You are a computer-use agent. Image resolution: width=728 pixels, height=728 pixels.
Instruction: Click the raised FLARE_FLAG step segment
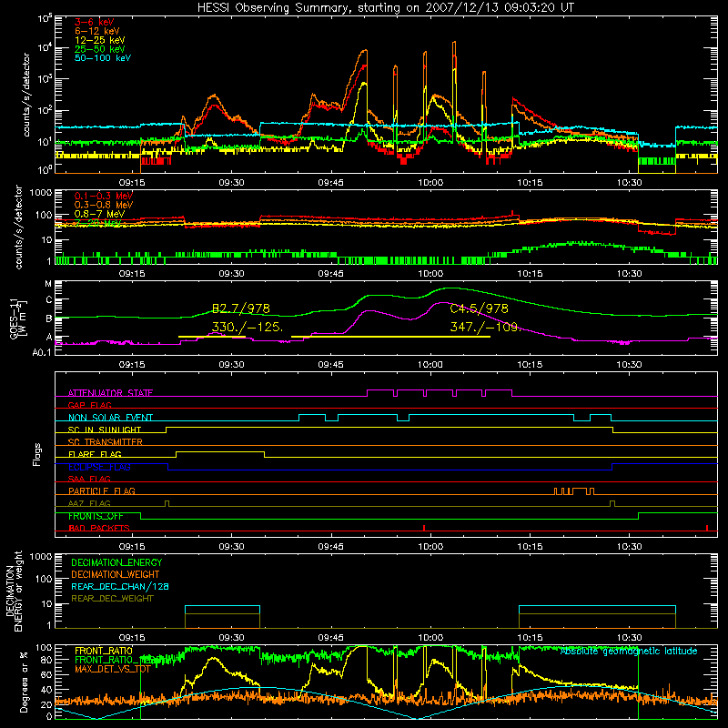(220, 451)
